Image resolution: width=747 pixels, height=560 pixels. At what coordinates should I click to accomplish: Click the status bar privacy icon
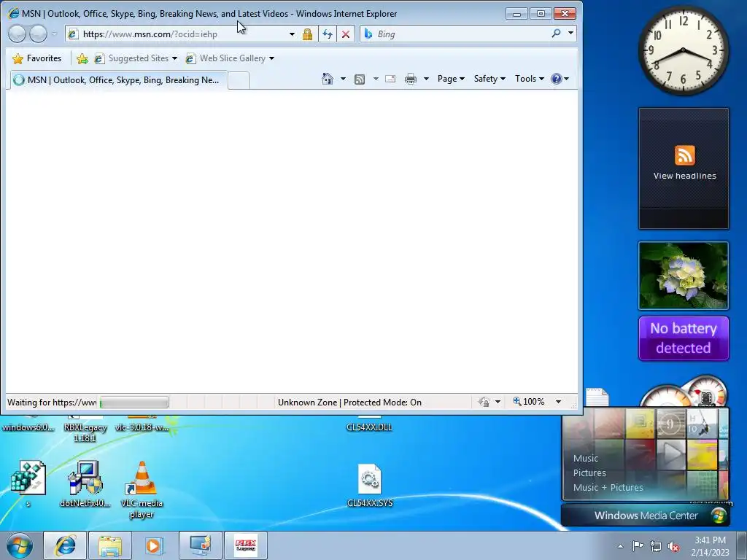click(x=484, y=402)
